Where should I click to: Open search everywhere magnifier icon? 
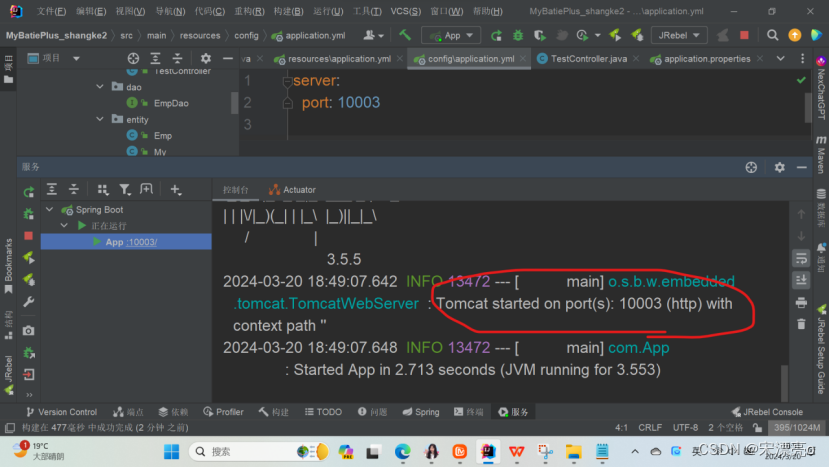coord(772,35)
